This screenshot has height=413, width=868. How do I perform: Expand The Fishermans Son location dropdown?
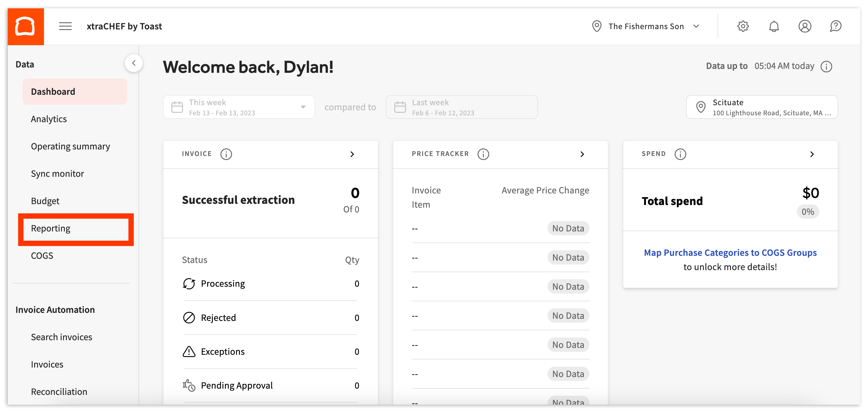646,26
